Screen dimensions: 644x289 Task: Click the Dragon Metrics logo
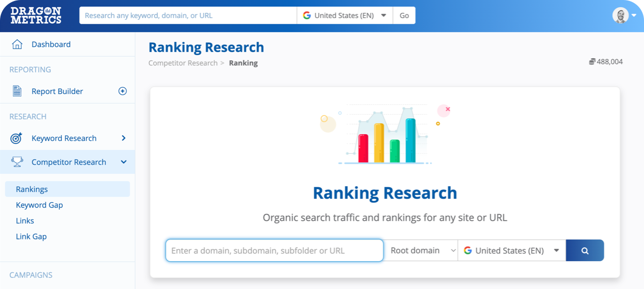36,15
